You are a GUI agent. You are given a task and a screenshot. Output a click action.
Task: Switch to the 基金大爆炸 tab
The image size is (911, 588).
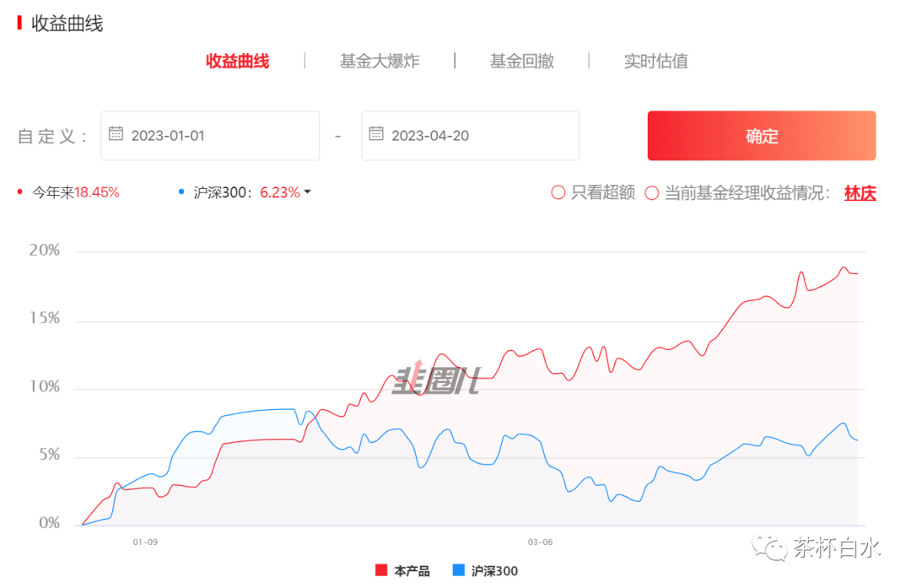(380, 61)
